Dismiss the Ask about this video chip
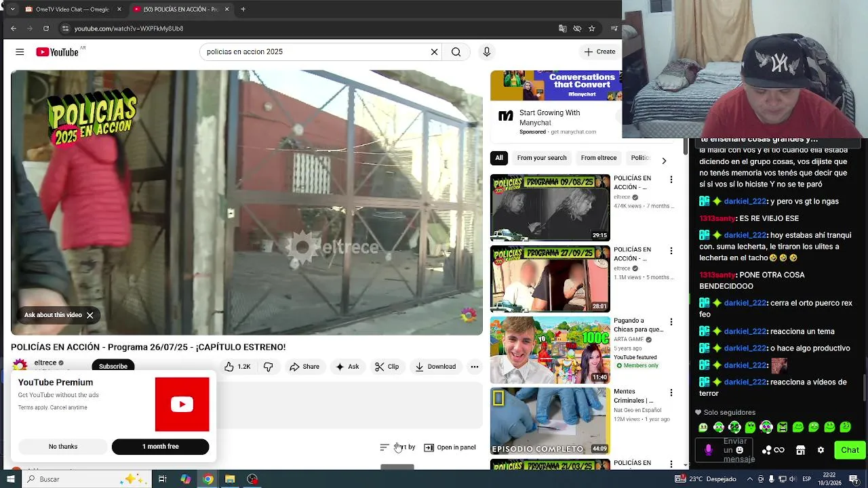The width and height of the screenshot is (868, 488). coord(90,315)
